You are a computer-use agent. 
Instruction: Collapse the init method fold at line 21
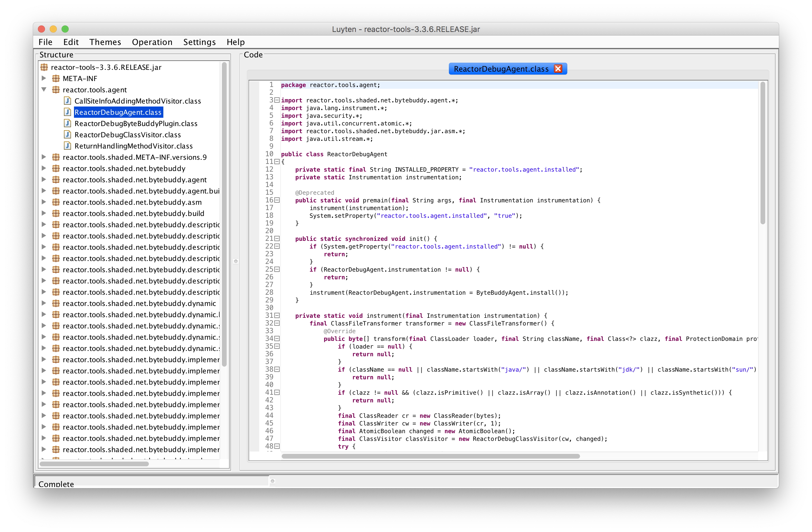[x=276, y=238]
